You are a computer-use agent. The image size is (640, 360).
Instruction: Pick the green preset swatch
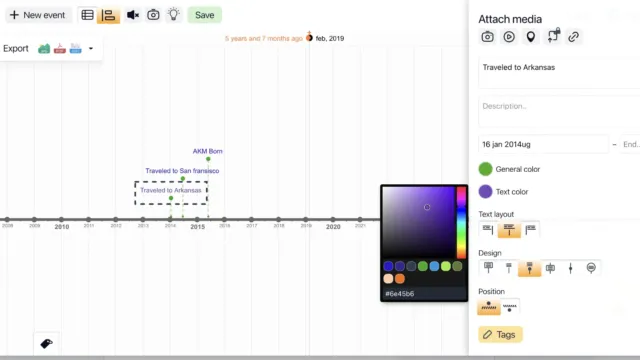point(423,267)
